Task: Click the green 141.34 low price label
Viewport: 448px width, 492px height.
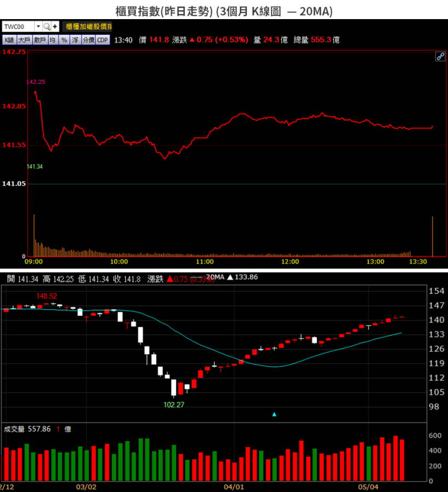Action: pos(34,167)
